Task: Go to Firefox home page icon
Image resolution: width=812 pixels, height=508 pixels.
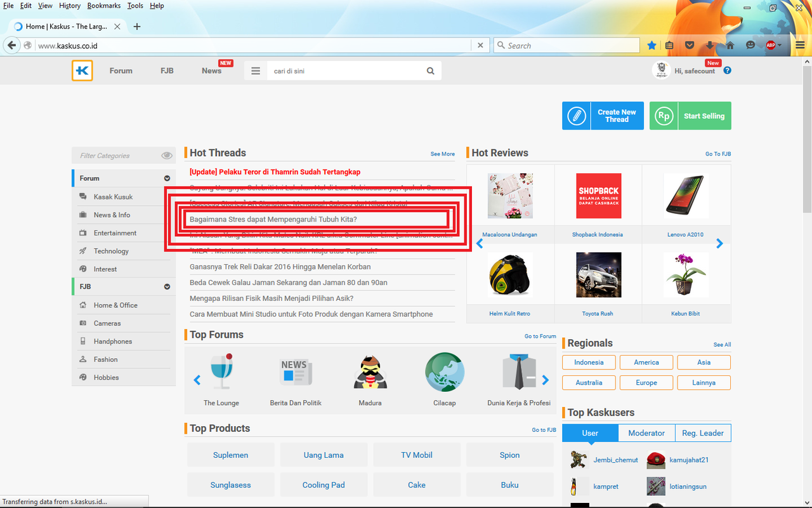Action: 730,45
